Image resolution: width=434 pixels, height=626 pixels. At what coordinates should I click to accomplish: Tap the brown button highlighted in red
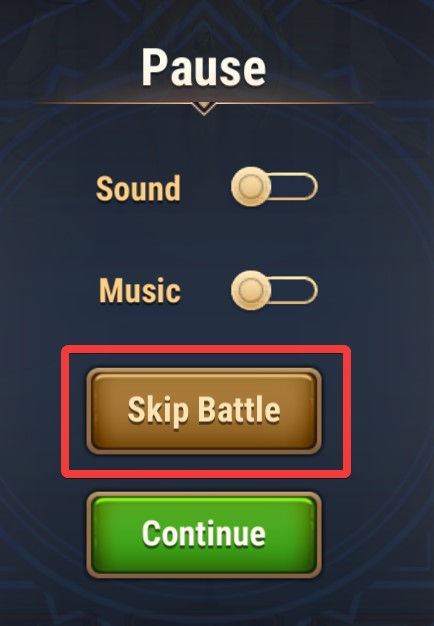(204, 411)
